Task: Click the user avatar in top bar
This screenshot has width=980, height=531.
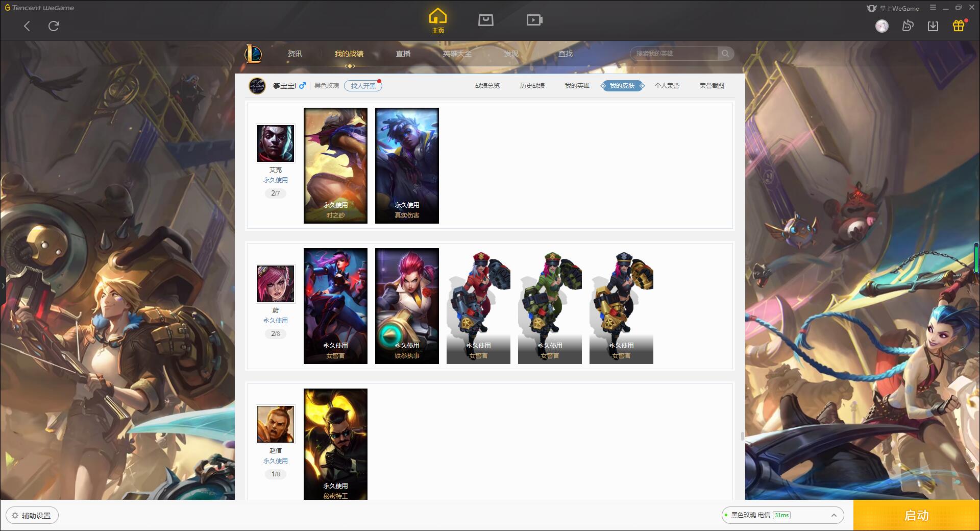Action: [882, 26]
